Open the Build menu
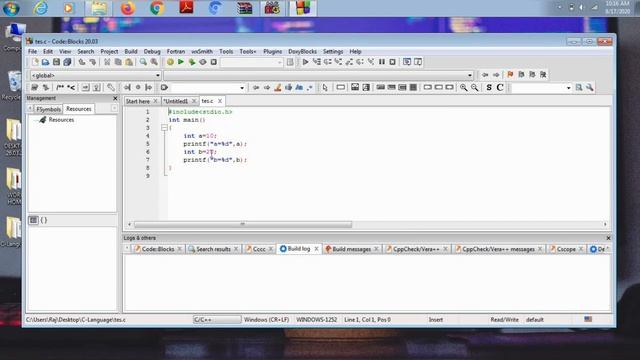 click(x=131, y=51)
